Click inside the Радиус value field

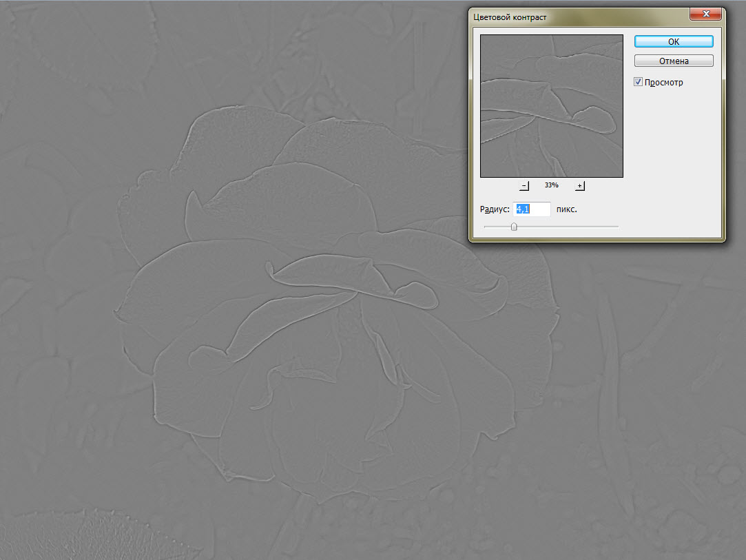click(531, 209)
